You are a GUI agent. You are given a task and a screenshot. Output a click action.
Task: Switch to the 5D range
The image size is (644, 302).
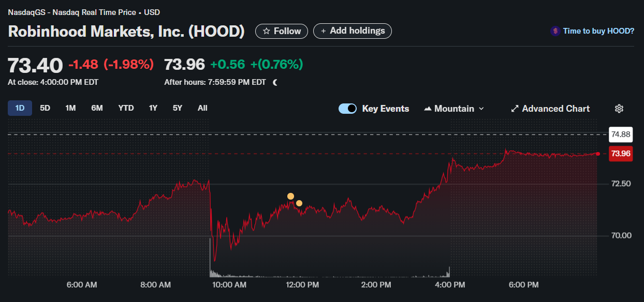45,108
